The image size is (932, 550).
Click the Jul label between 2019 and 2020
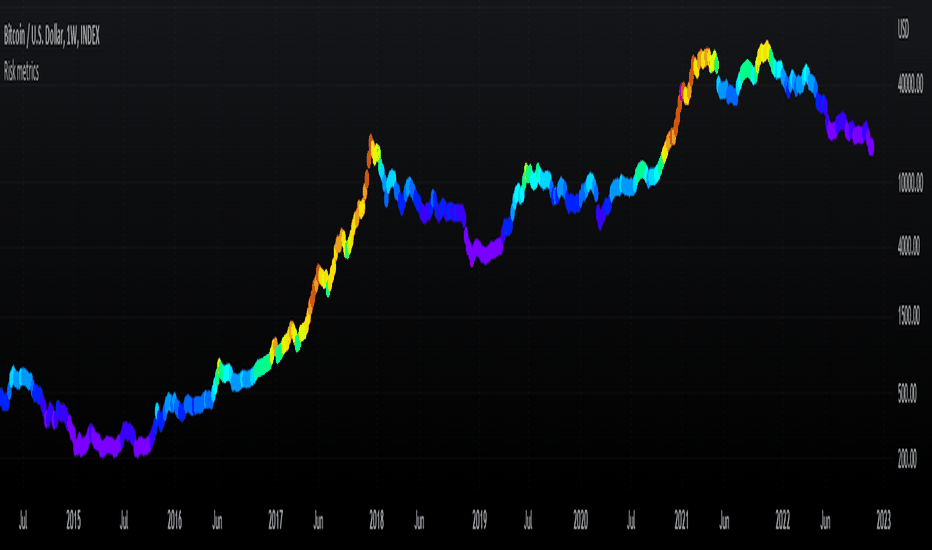(x=528, y=520)
